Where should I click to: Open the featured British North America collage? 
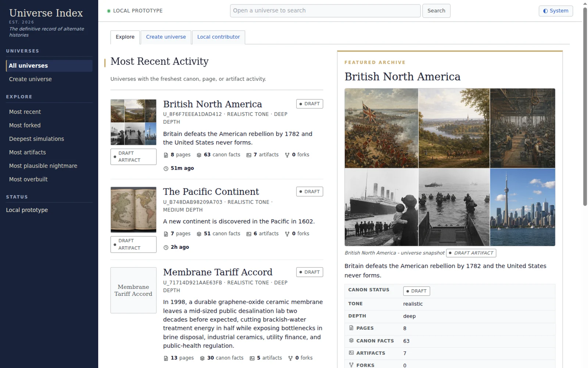click(449, 167)
